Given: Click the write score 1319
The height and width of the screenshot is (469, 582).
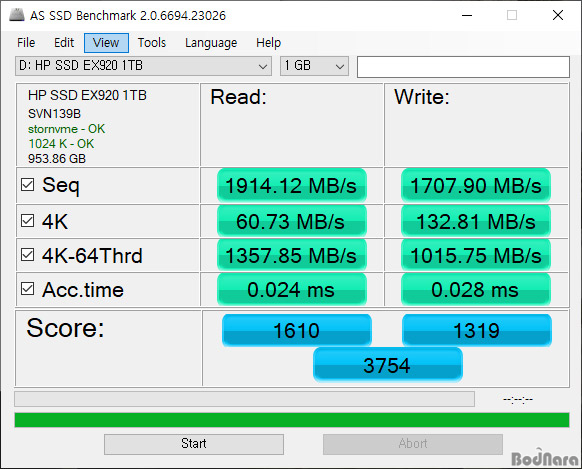Looking at the screenshot, I should (477, 330).
